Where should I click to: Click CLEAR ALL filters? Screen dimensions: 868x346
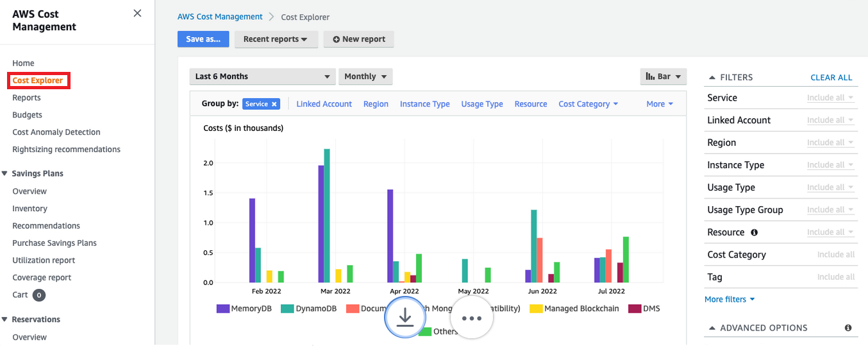831,78
